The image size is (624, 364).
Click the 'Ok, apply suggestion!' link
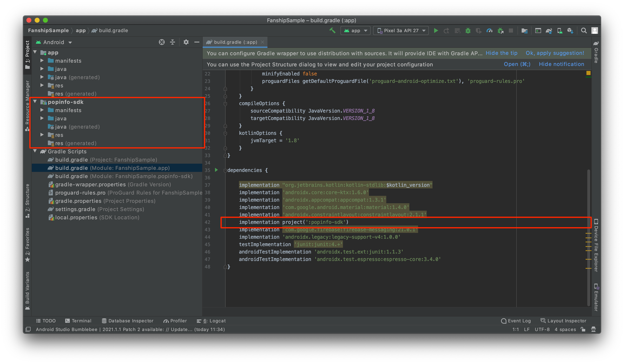pyautogui.click(x=555, y=53)
